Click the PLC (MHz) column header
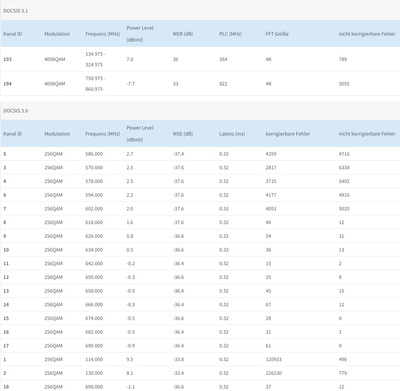This screenshot has height=391, width=400. coord(230,34)
